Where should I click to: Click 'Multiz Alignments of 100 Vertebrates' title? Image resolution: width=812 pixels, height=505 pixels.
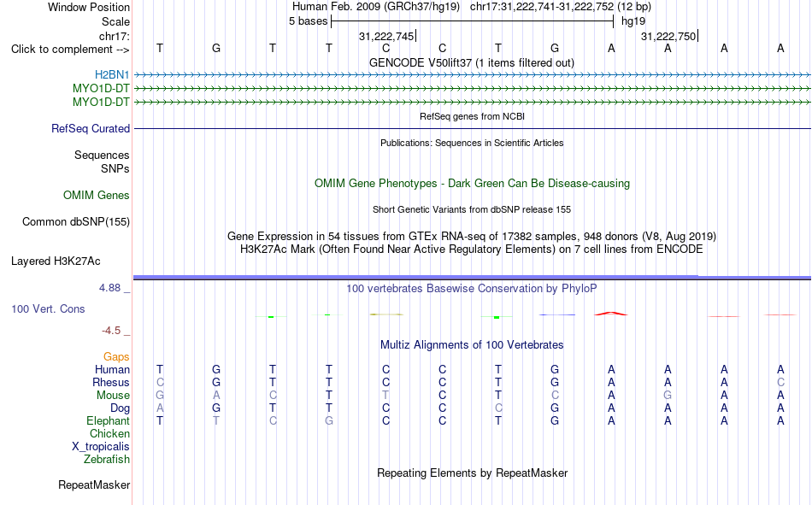472,345
